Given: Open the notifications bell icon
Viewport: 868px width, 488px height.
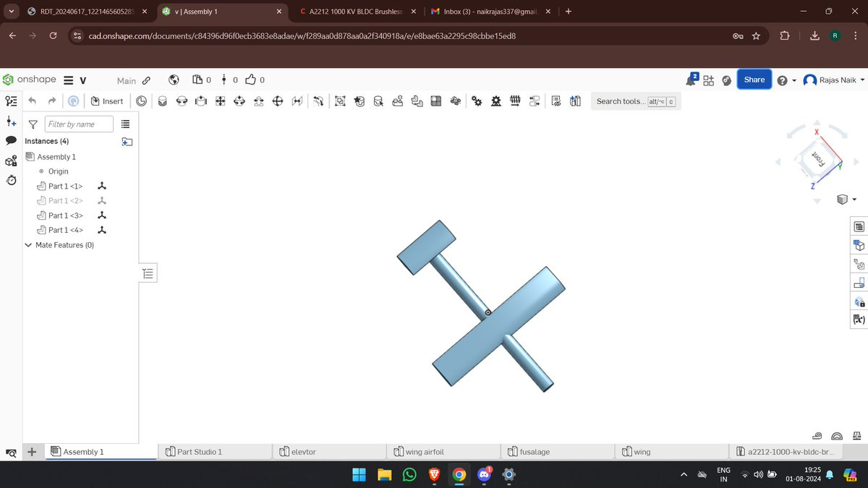Looking at the screenshot, I should click(691, 80).
